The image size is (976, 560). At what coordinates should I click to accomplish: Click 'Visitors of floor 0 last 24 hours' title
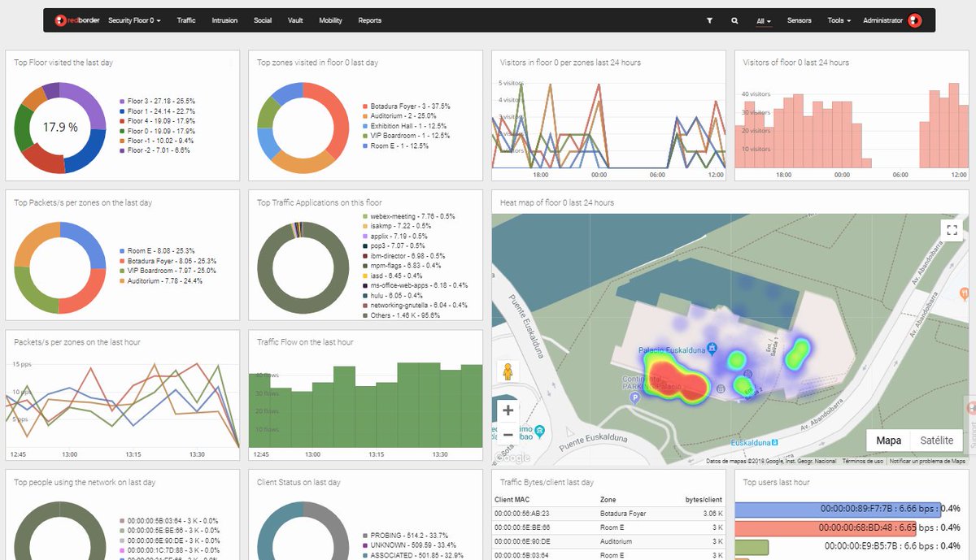tap(796, 63)
